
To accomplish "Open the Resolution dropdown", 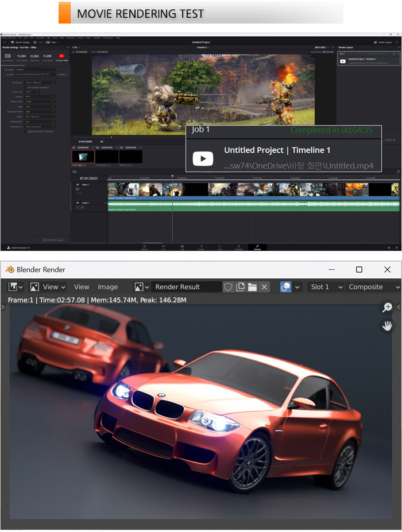I will [40, 83].
